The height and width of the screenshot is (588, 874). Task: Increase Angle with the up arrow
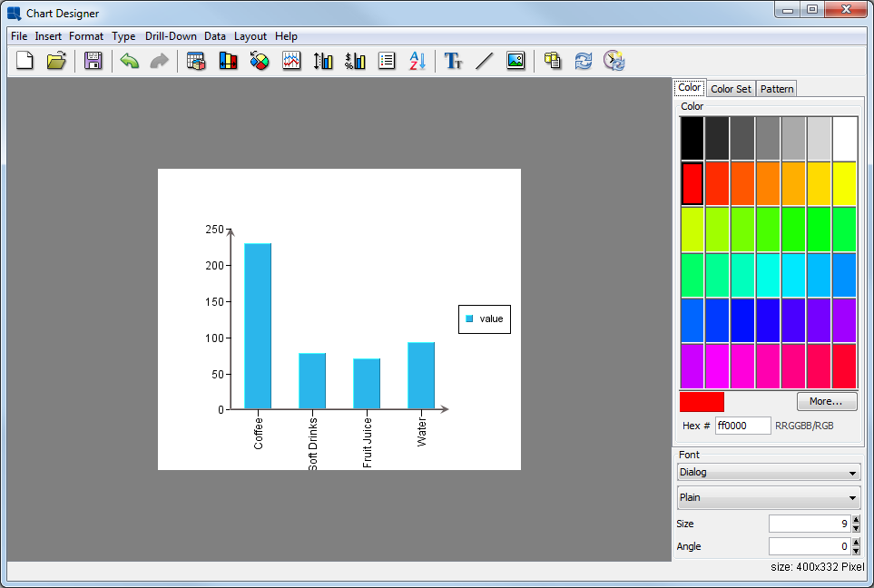(x=856, y=543)
